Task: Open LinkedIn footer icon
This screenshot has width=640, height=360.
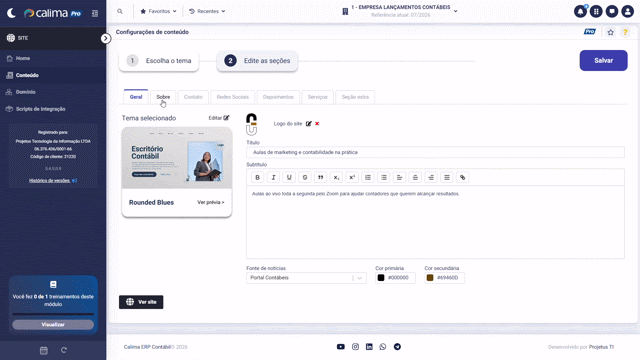Action: point(369,347)
